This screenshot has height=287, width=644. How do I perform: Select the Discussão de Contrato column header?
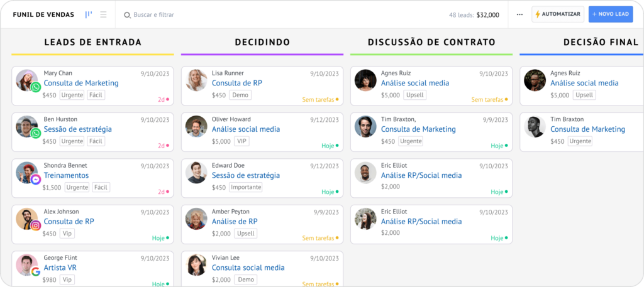[x=431, y=42]
